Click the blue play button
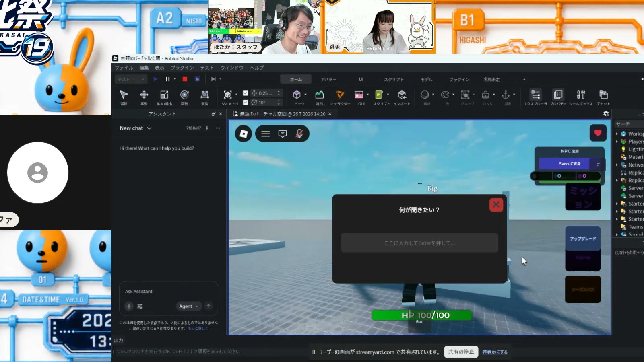Image resolution: width=644 pixels, height=362 pixels. [155, 79]
